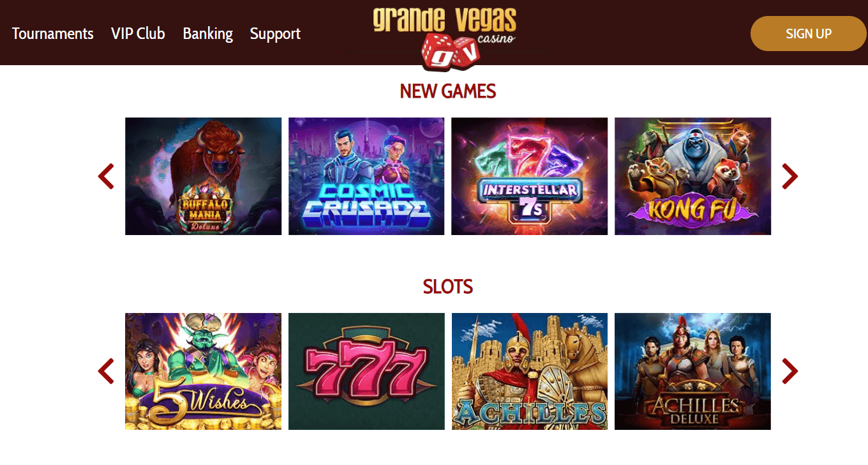Image resolution: width=868 pixels, height=465 pixels.
Task: Choose the 777 slot game
Action: click(x=366, y=371)
